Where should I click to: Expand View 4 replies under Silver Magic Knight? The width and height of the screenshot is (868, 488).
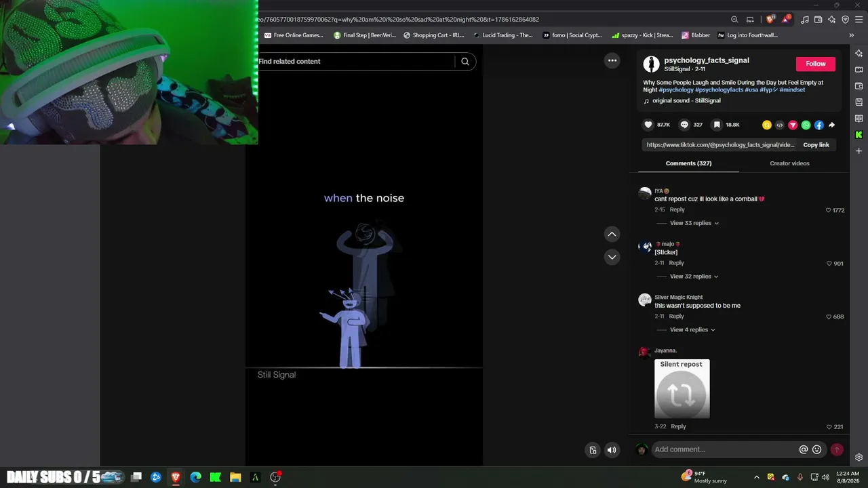pyautogui.click(x=692, y=330)
